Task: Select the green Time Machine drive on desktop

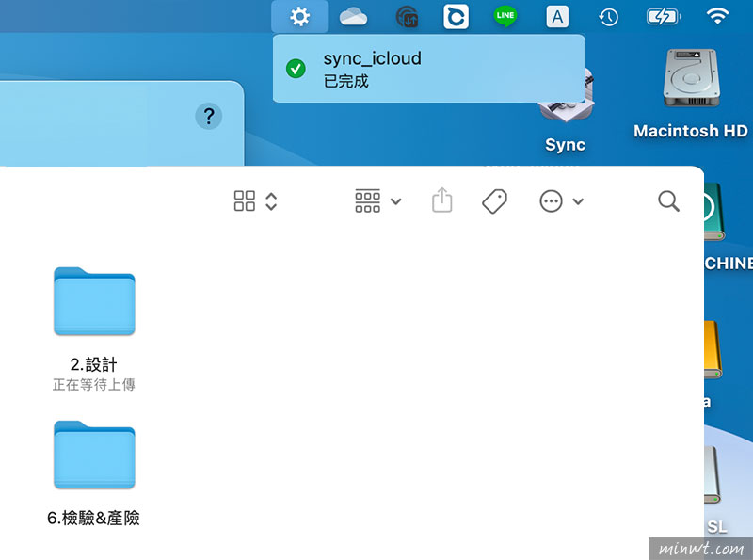Action: (714, 212)
